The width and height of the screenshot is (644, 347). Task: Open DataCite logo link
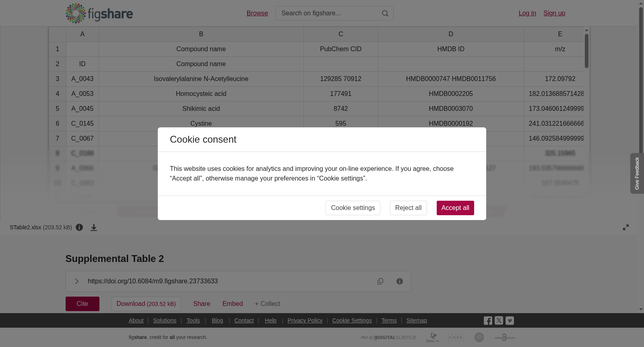tap(433, 337)
